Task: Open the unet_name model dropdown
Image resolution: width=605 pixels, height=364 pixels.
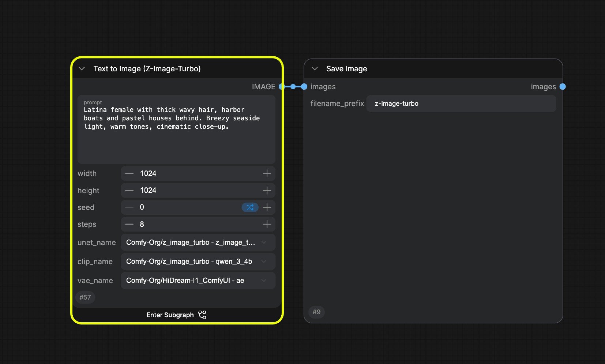Action: pos(198,243)
